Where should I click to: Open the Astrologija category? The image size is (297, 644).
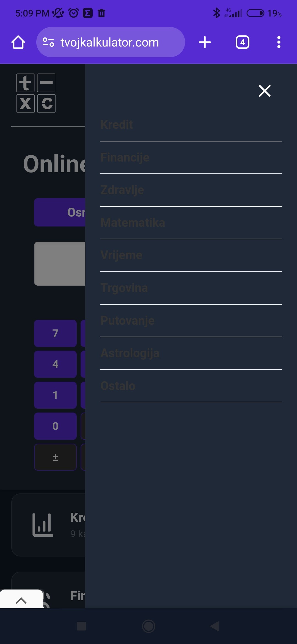click(x=130, y=353)
